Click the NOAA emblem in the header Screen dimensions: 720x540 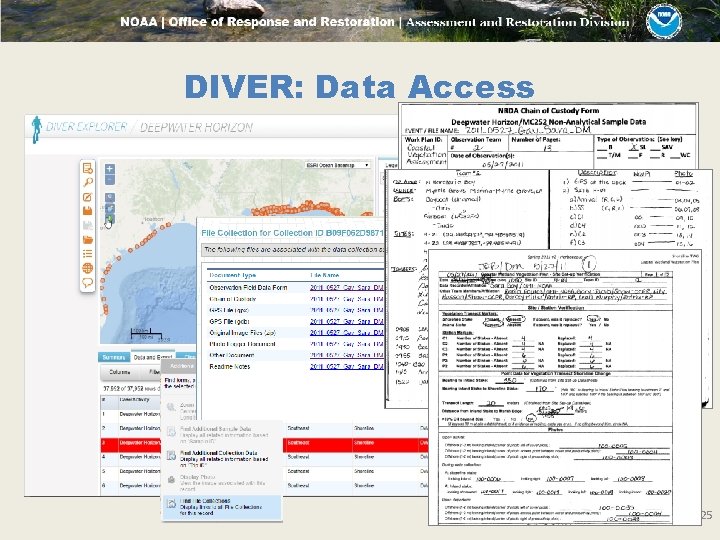point(664,20)
